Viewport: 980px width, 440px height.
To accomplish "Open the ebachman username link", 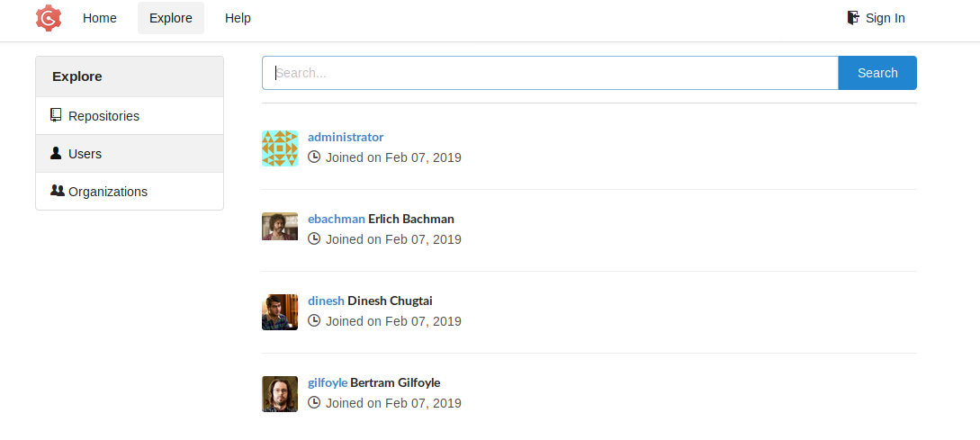I will pyautogui.click(x=337, y=219).
